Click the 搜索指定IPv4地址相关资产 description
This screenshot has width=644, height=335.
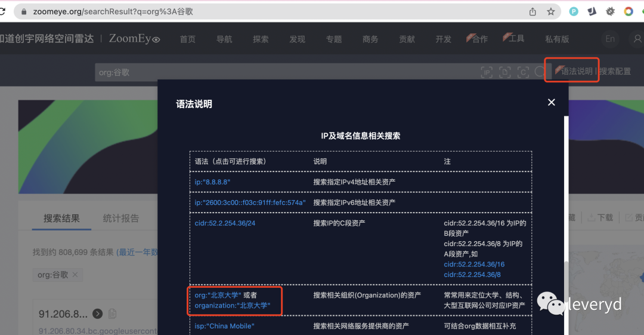[354, 182]
